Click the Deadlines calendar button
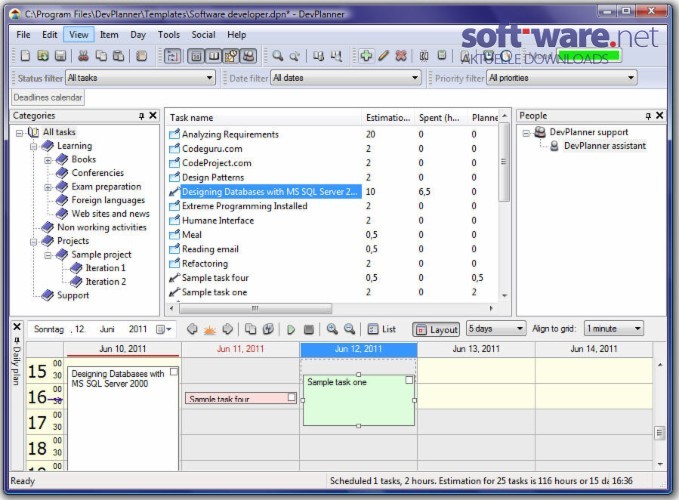Image resolution: width=679 pixels, height=500 pixels. coord(48,97)
